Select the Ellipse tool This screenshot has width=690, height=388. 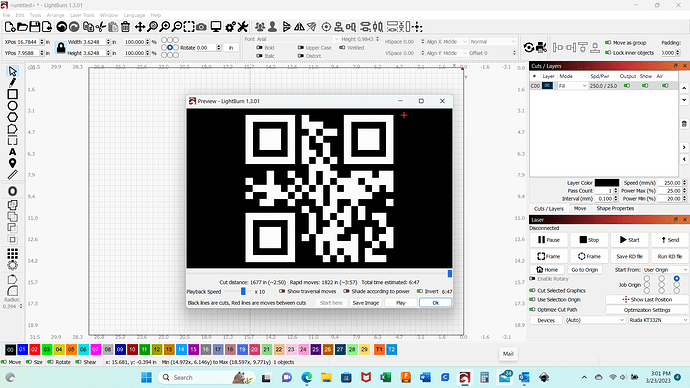[12, 106]
